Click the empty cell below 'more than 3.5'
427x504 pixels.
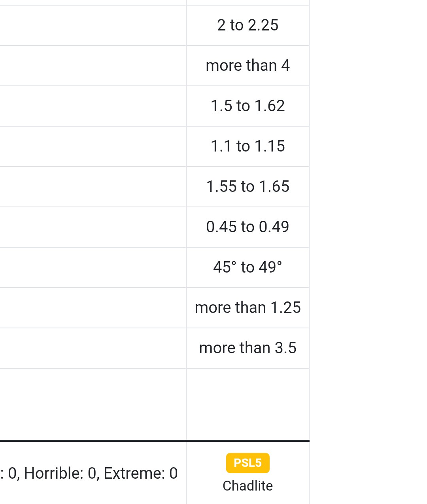[248, 404]
